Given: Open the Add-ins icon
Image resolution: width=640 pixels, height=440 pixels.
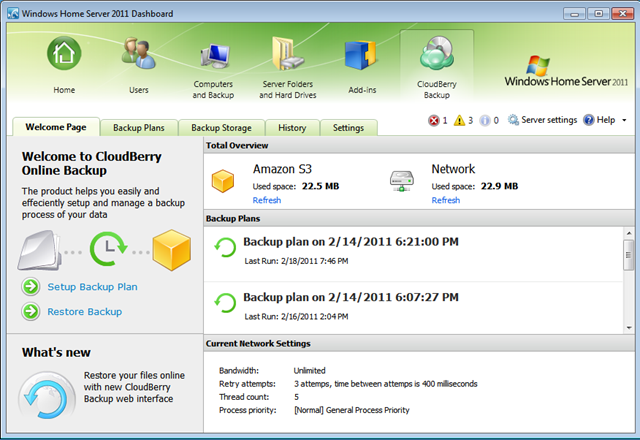Looking at the screenshot, I should click(x=360, y=55).
